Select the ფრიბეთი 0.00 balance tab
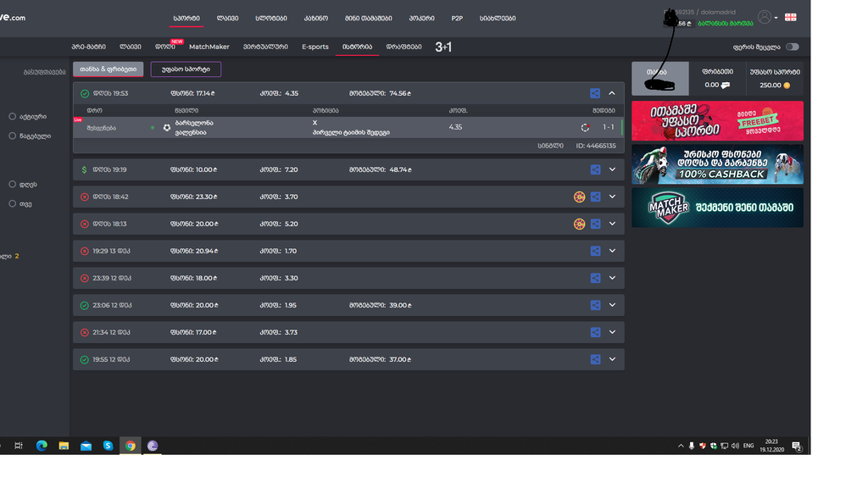The image size is (868, 488). pos(717,79)
